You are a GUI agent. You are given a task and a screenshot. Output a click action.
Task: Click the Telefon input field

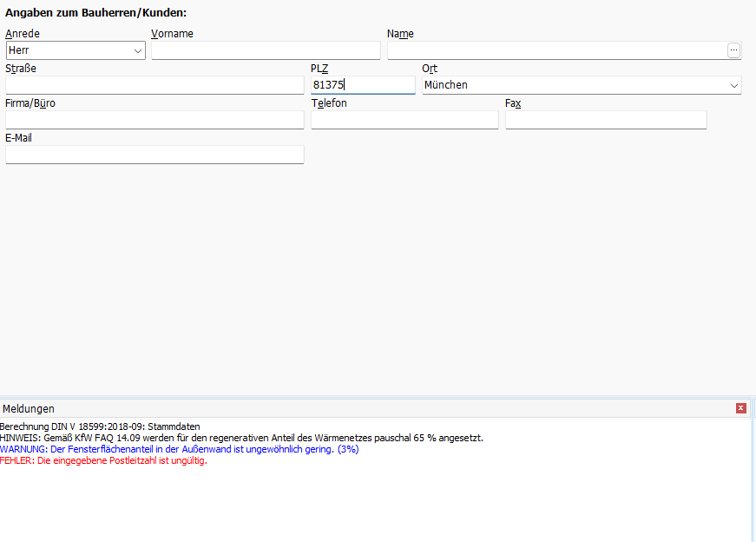pos(404,120)
